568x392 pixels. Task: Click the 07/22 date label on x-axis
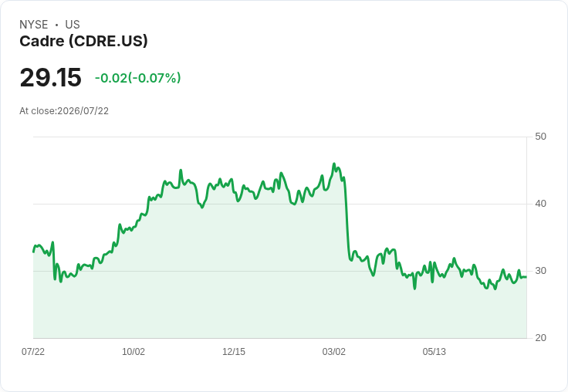33,351
